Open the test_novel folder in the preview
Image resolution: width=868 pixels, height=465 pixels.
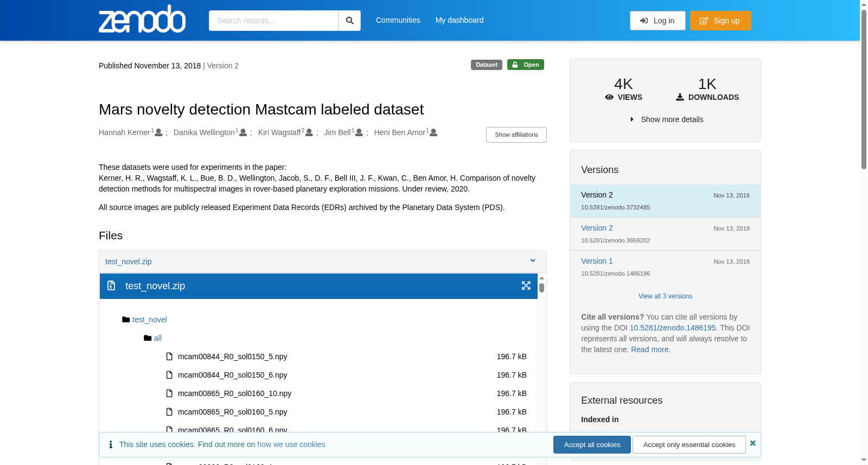tap(149, 320)
